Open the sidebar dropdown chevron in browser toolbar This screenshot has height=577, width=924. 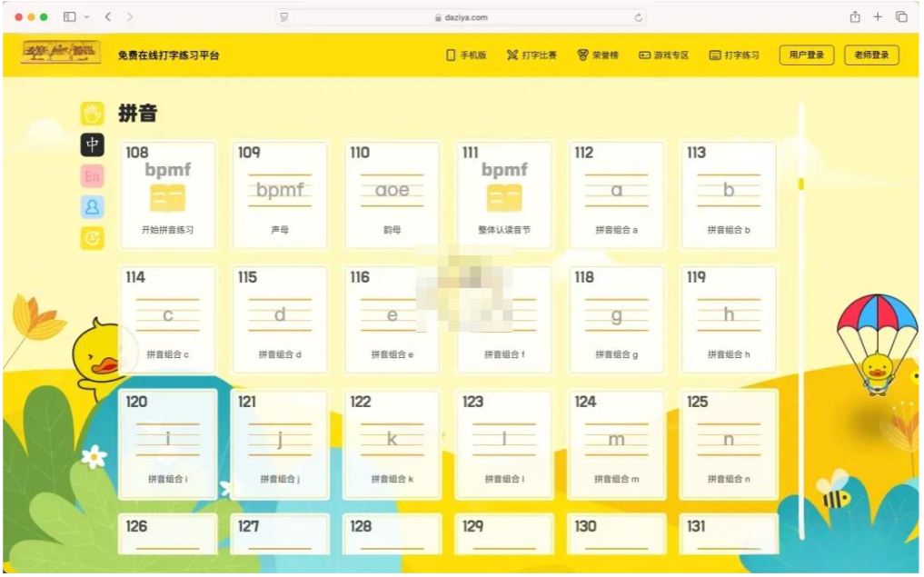point(84,16)
